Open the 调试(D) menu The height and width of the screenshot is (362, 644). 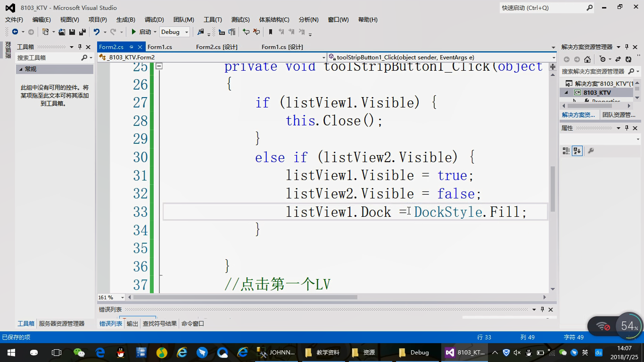pyautogui.click(x=154, y=19)
